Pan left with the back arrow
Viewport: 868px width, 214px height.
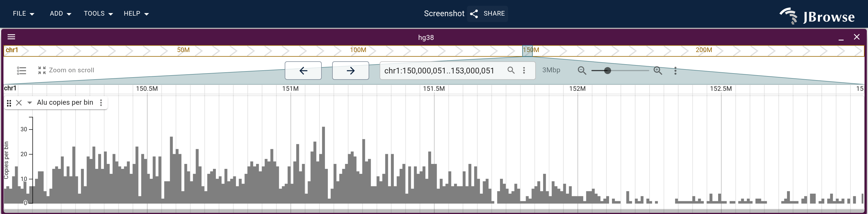point(303,71)
